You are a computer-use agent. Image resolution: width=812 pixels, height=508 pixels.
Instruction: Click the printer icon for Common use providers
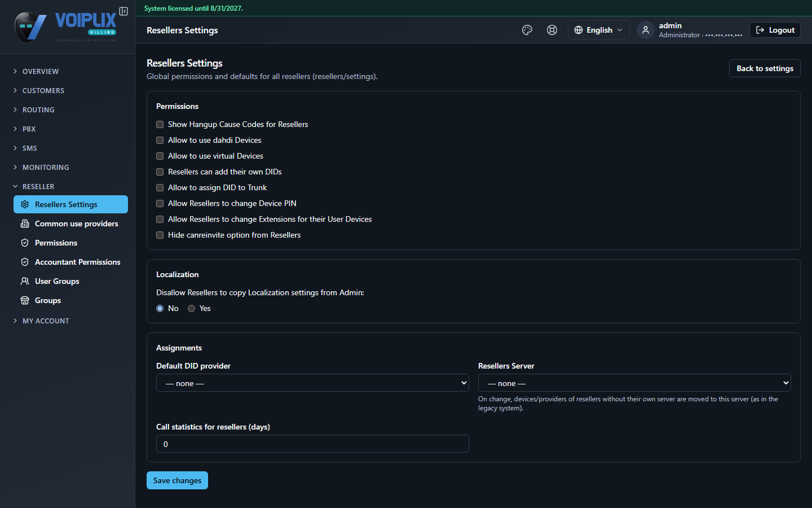25,224
